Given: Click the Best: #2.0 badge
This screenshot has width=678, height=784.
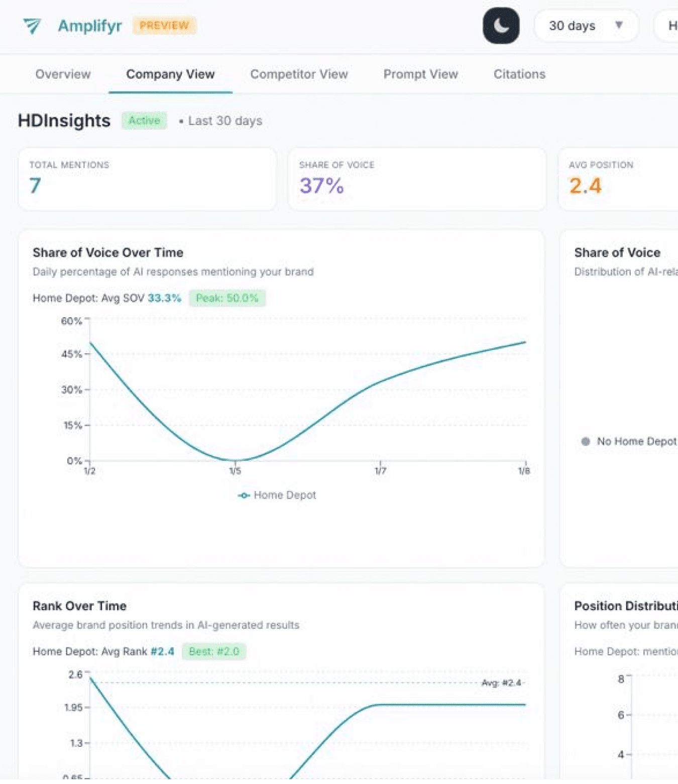Looking at the screenshot, I should point(214,651).
